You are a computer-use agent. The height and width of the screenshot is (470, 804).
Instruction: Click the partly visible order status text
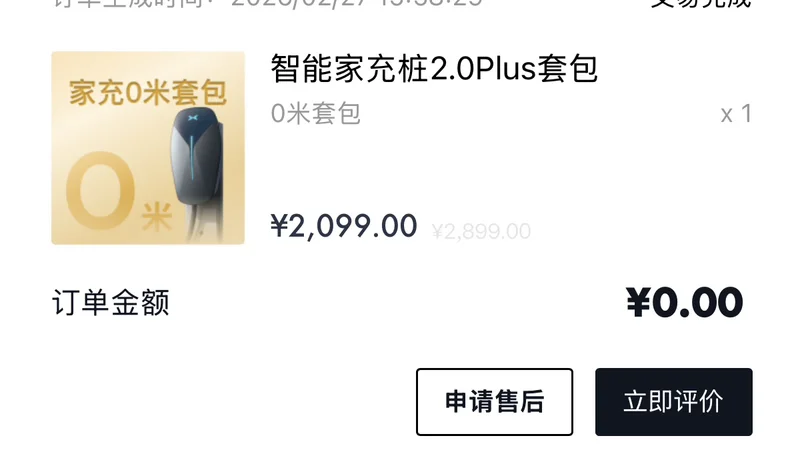pos(700,4)
